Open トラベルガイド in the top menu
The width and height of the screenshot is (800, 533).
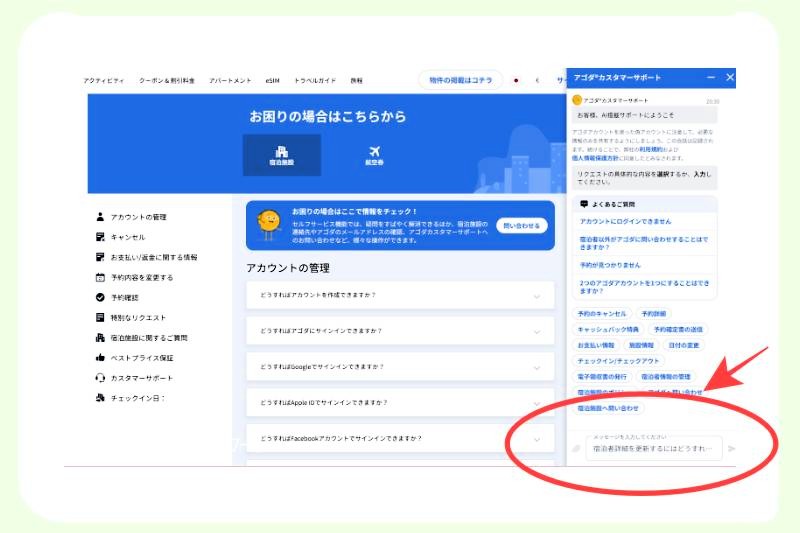tap(315, 81)
